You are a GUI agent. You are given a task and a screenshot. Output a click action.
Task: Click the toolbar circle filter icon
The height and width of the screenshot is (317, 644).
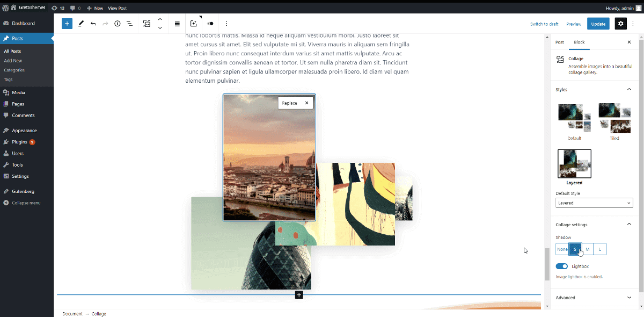210,24
